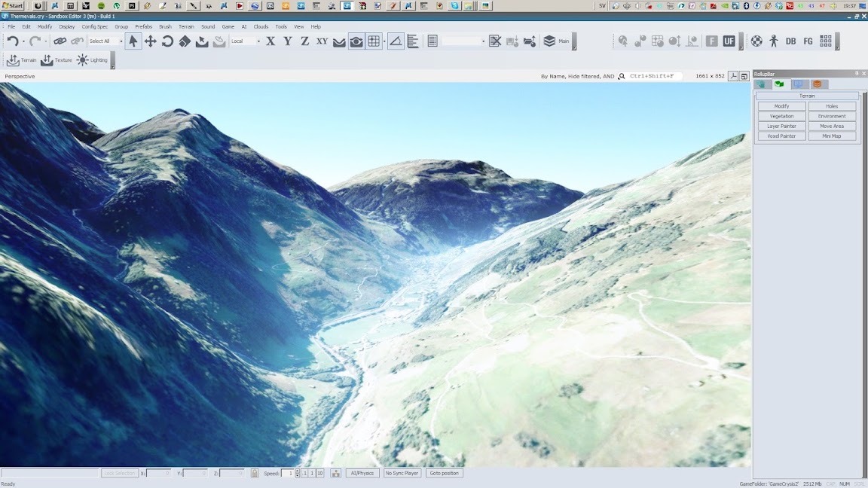Viewport: 868px width, 488px height.
Task: Open the object list (Select by name) icon
Action: (x=433, y=41)
